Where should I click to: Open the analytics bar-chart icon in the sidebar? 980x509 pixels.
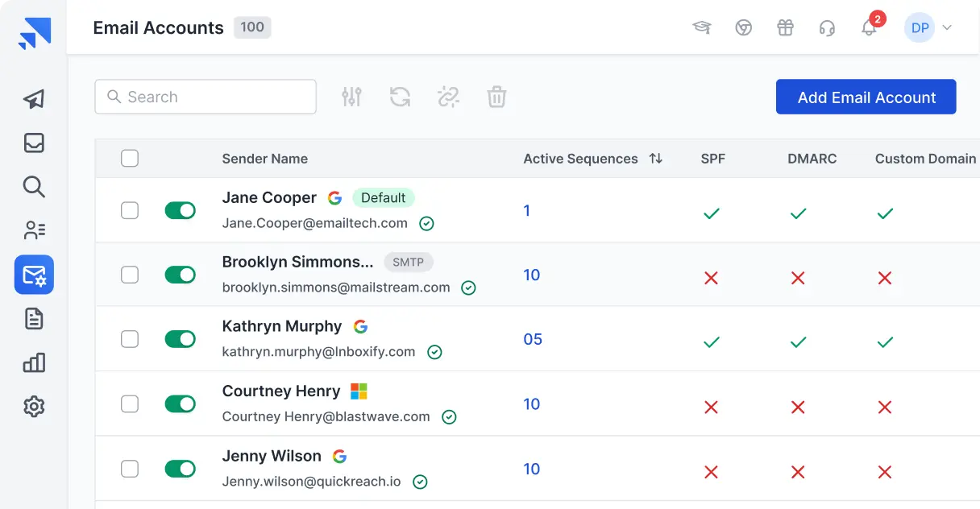point(33,362)
